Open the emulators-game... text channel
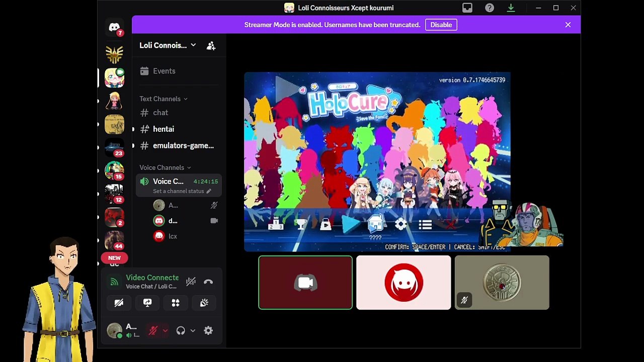The height and width of the screenshot is (362, 644). pos(179,146)
